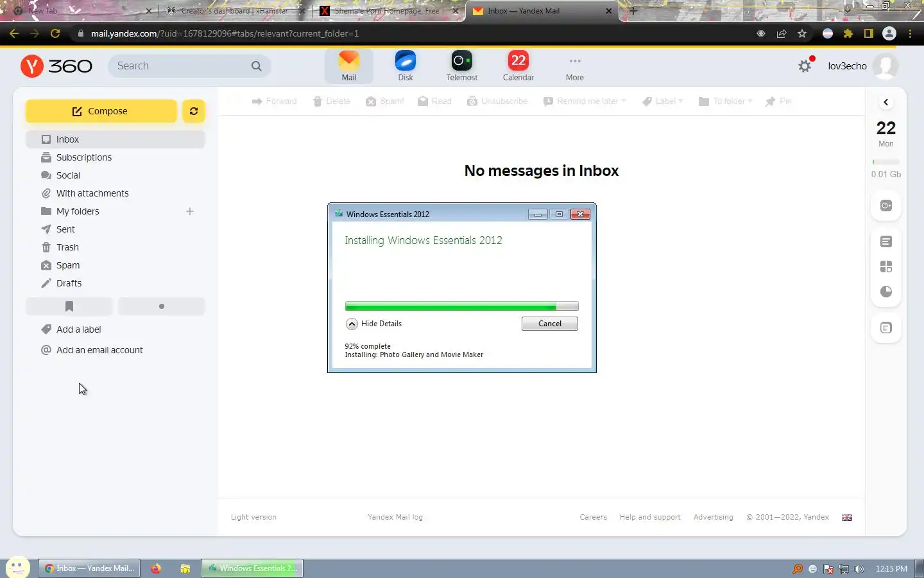
Task: Open lov3echo account menu
Action: coord(847,66)
